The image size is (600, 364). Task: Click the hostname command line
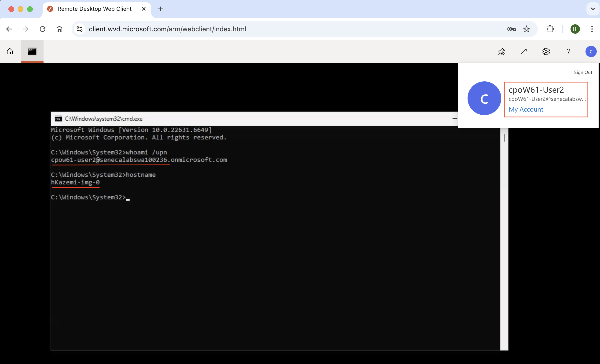pyautogui.click(x=103, y=175)
